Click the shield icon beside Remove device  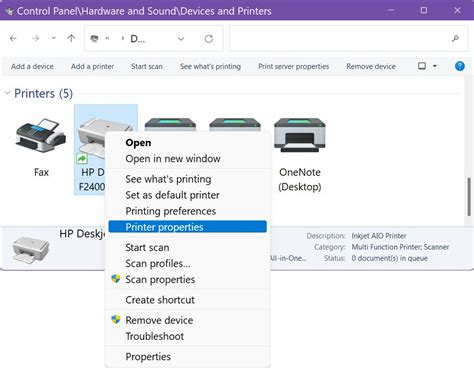(x=116, y=319)
